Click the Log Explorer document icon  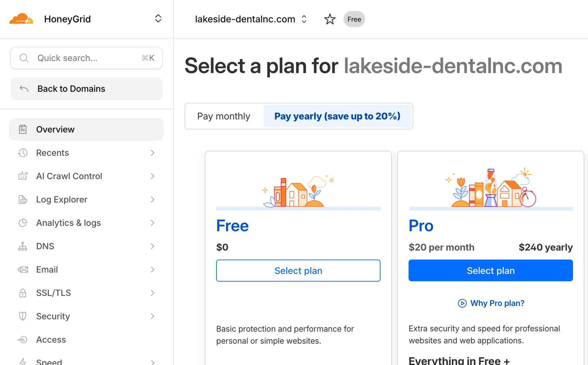point(22,200)
